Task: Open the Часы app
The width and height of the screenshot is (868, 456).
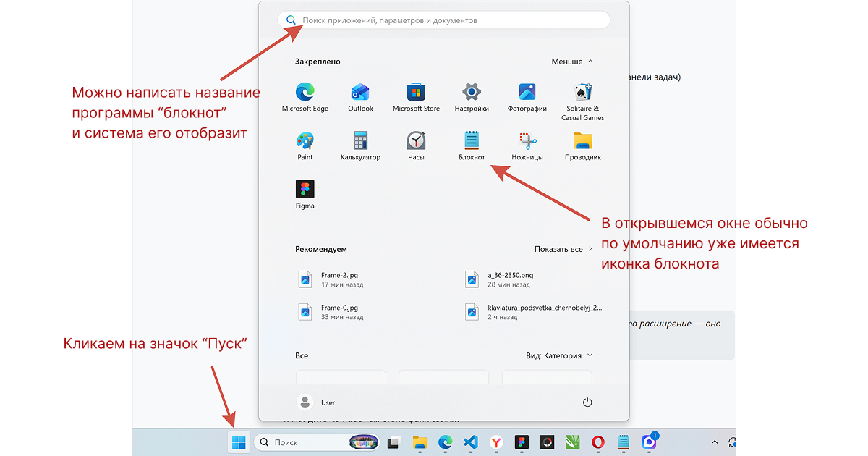Action: [x=416, y=146]
